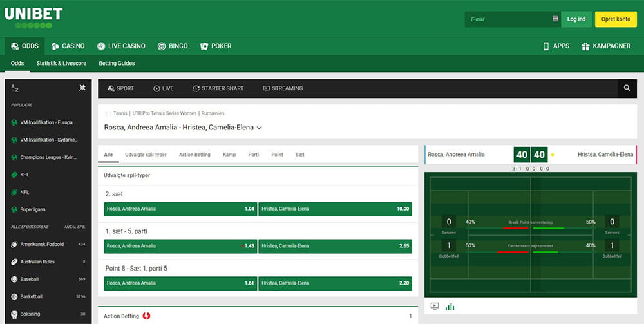Click the red Action Betting icon
Viewport: 644px width, 324px height.
[147, 316]
